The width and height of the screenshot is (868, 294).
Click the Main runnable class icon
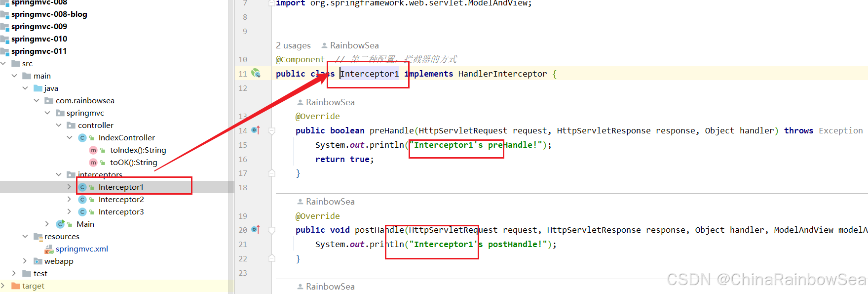click(60, 224)
